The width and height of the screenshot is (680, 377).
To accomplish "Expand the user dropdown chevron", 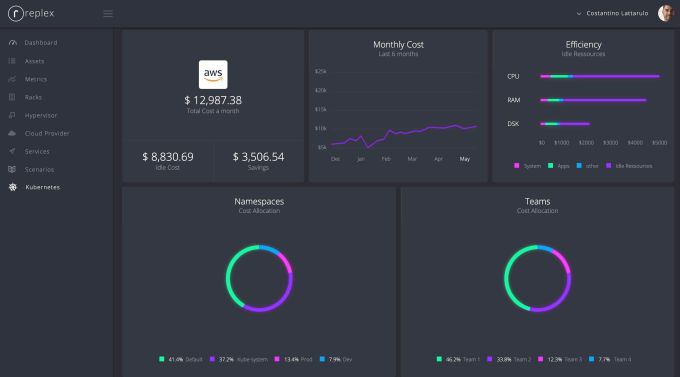I will (579, 14).
